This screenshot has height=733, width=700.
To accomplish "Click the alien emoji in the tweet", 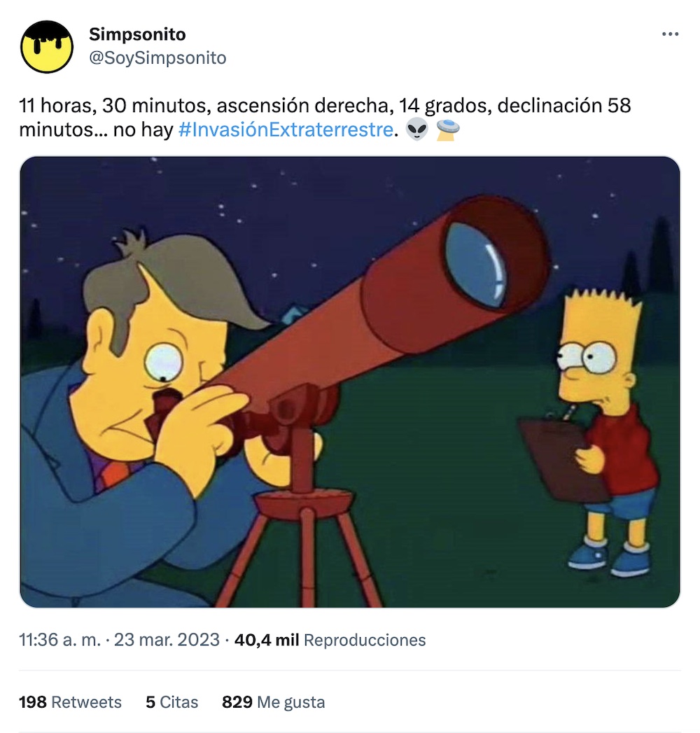I will (416, 130).
